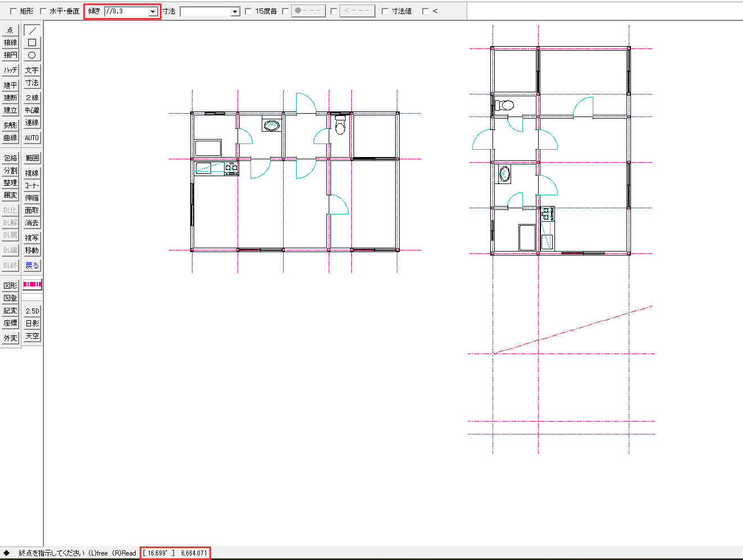Click the <--- arrow button
Screen dimensions: 743x560
tap(357, 11)
